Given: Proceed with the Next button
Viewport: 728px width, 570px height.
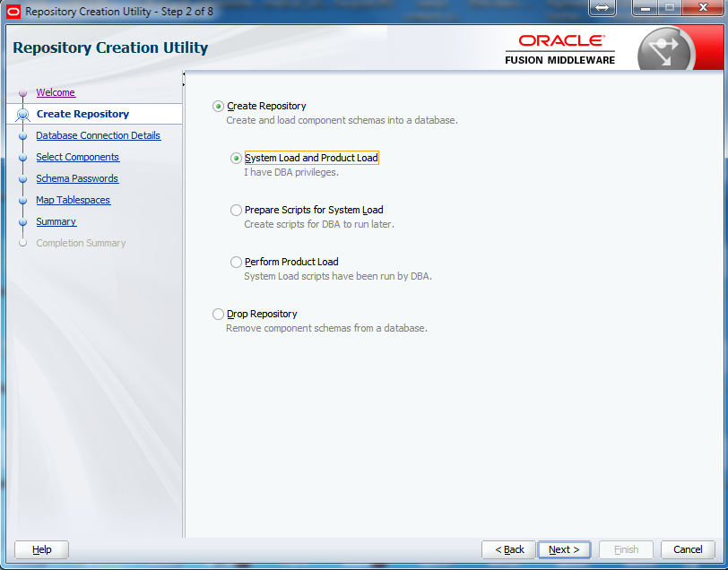Looking at the screenshot, I should coord(564,549).
